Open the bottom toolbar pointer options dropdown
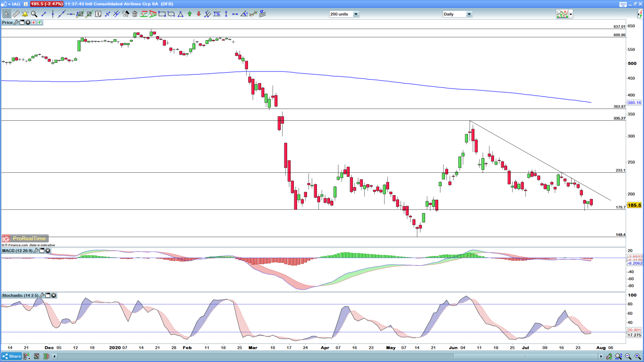Viewport: 644px width, 362px height. click(x=29, y=358)
